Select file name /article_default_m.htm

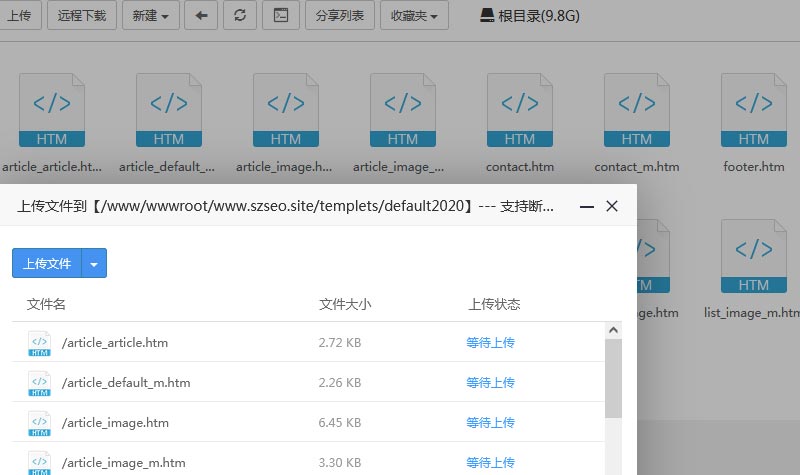126,383
